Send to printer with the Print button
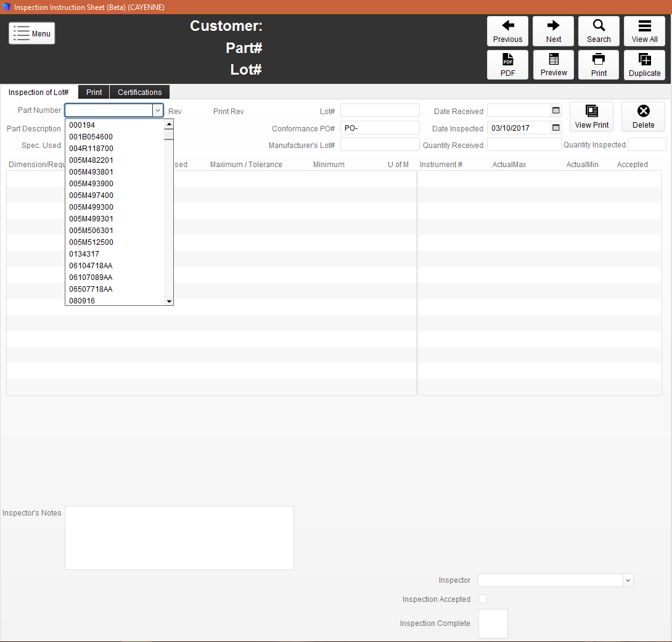672x642 pixels. coord(599,65)
